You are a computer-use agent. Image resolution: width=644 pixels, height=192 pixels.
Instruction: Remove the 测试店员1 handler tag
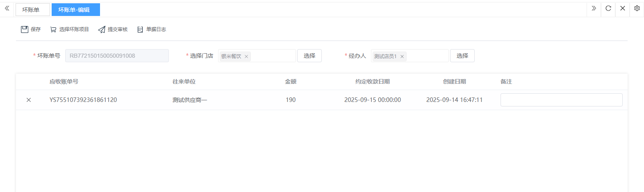click(x=402, y=56)
